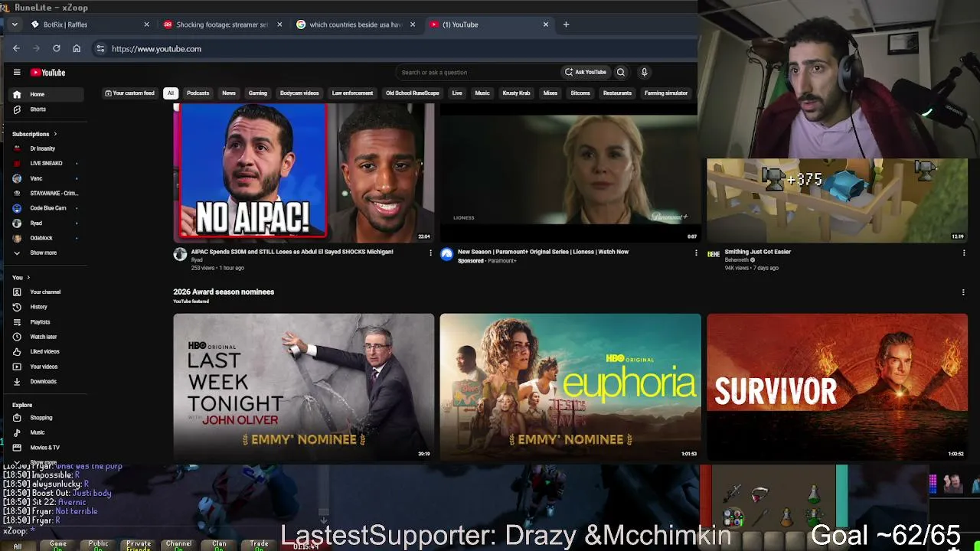
Task: Open Downloads in the sidebar
Action: coord(44,381)
